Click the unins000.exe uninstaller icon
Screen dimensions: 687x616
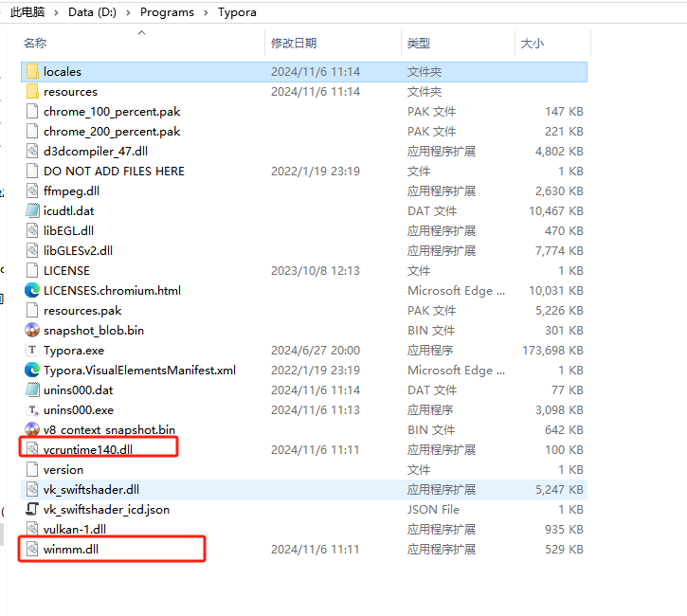pos(32,410)
